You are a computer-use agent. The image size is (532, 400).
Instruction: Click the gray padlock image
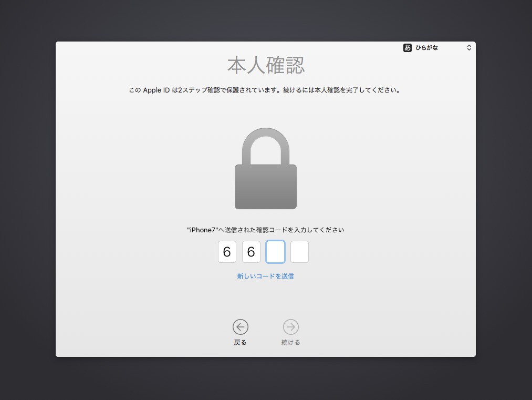pyautogui.click(x=266, y=168)
